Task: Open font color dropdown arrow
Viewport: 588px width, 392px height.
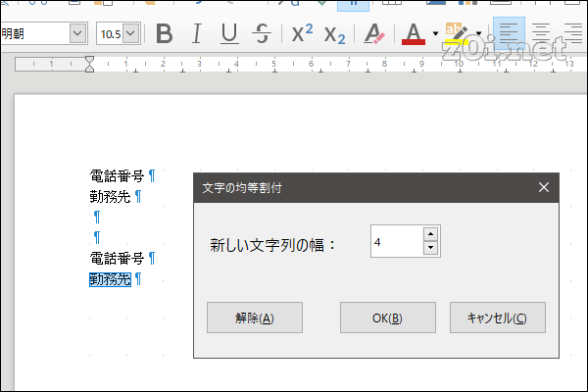Action: [435, 33]
